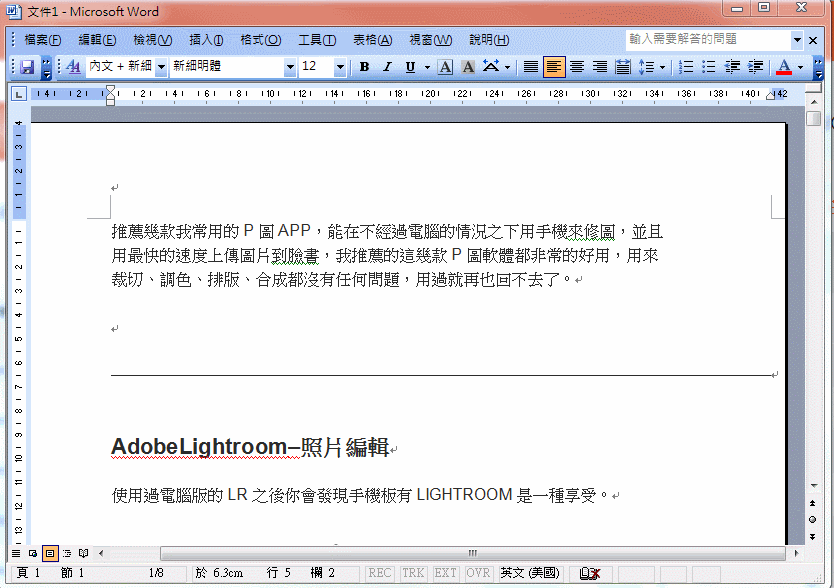Click the Save icon in the toolbar
The width and height of the screenshot is (834, 588).
[27, 67]
